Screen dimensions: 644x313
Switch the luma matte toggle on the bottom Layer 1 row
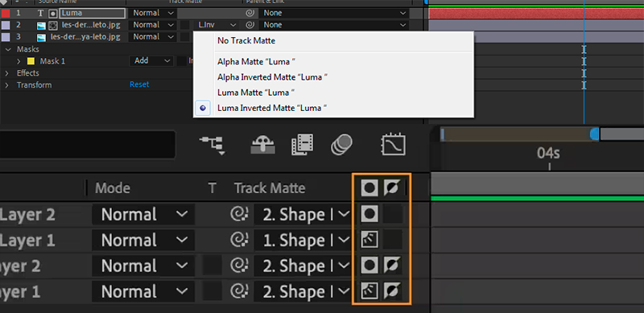point(369,291)
